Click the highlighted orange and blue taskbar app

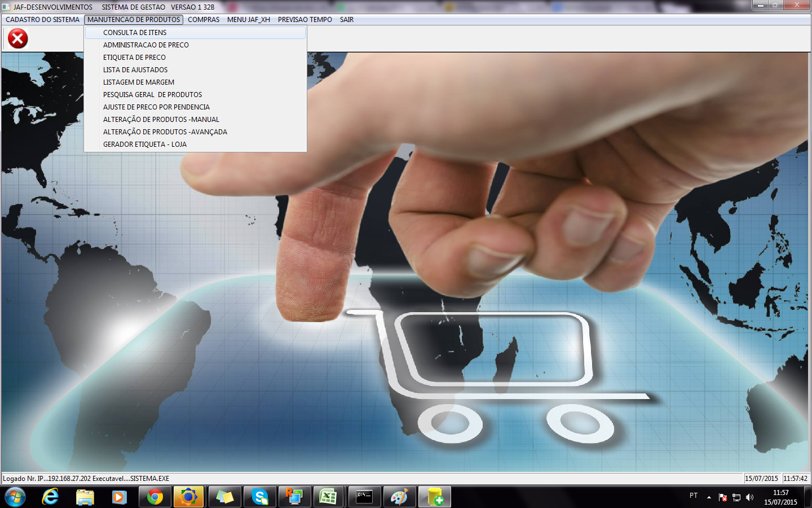(188, 497)
